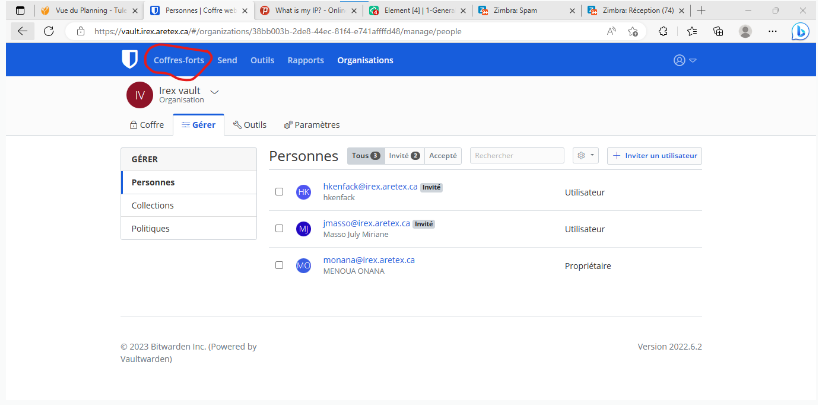Open monana@irex.aretex.ca user link
Viewport: 818px width, 405px height.
pos(369,259)
